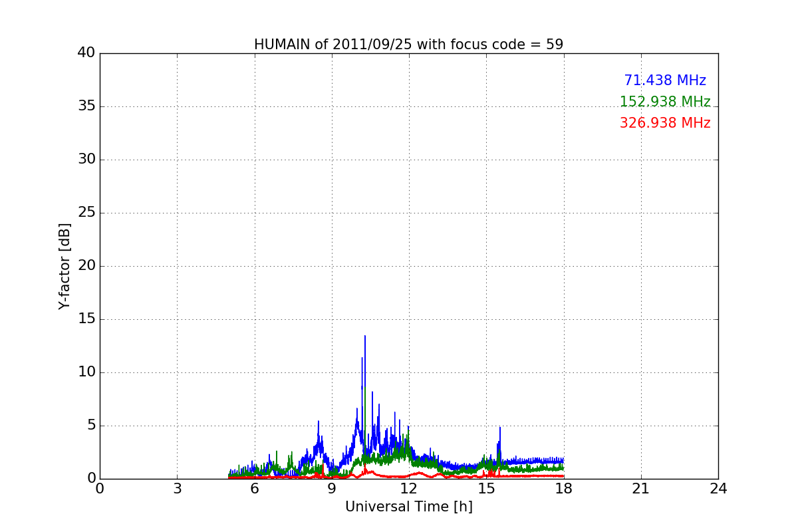Viewport: 798px width, 532px height.
Task: Click the y-axis tick label 30
Action: point(86,160)
